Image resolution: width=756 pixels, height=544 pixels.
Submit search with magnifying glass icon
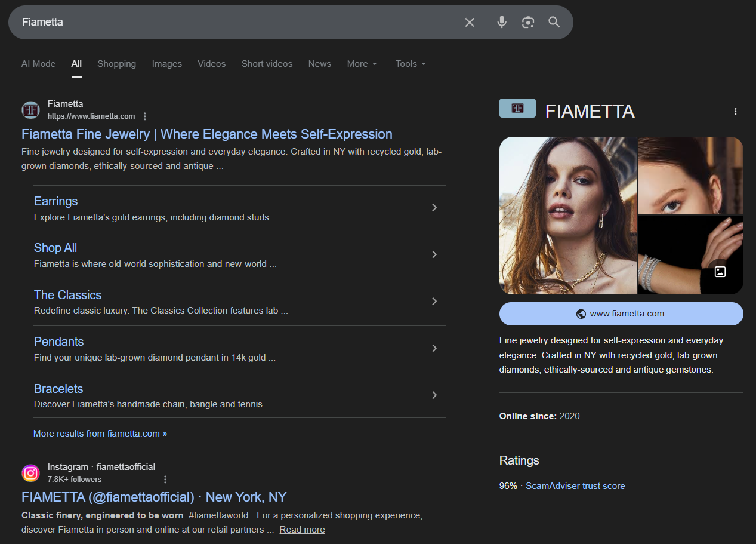point(554,22)
